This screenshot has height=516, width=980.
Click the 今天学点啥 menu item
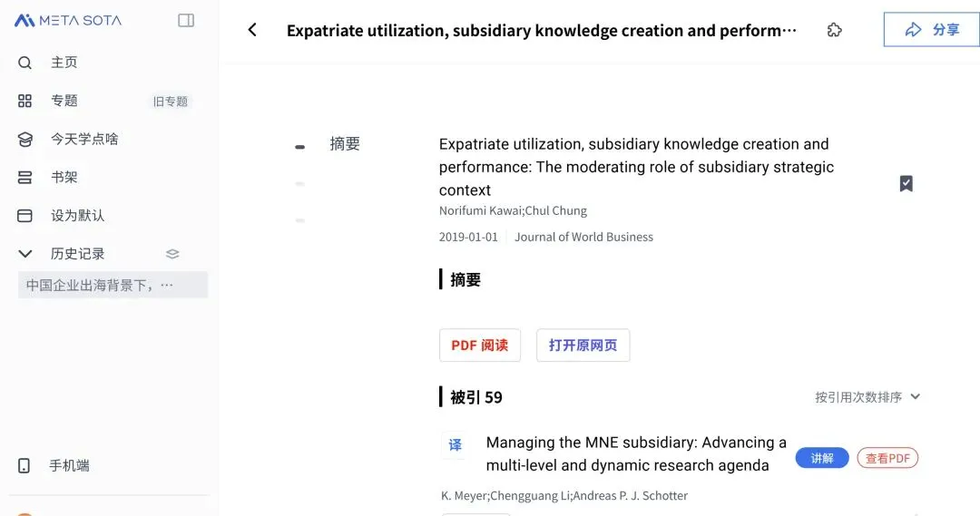click(83, 139)
